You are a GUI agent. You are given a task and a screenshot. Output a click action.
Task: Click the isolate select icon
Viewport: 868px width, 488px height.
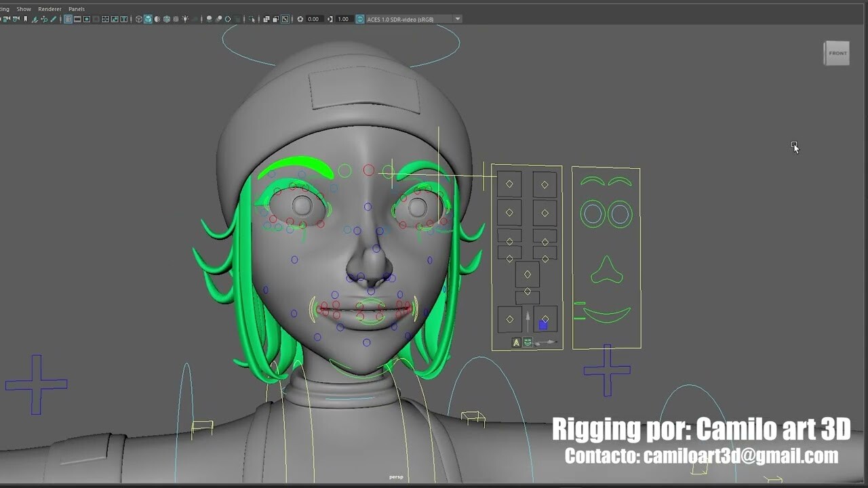pyautogui.click(x=253, y=19)
